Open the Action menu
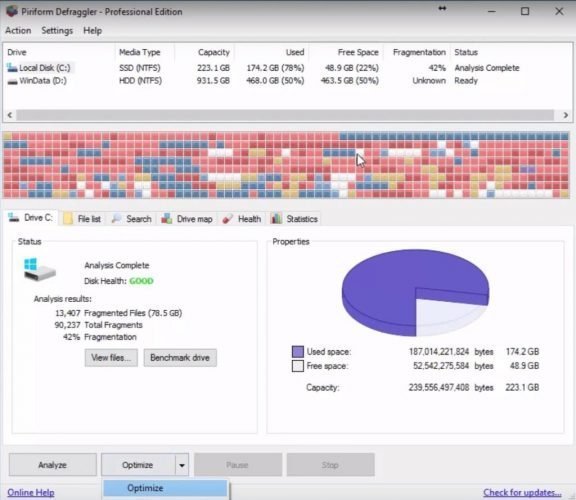The height and width of the screenshot is (500, 576). pos(18,30)
